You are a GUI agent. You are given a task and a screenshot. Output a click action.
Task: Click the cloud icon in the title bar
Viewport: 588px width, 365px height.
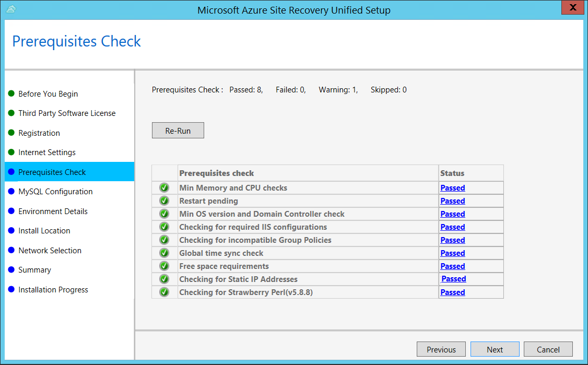11,9
